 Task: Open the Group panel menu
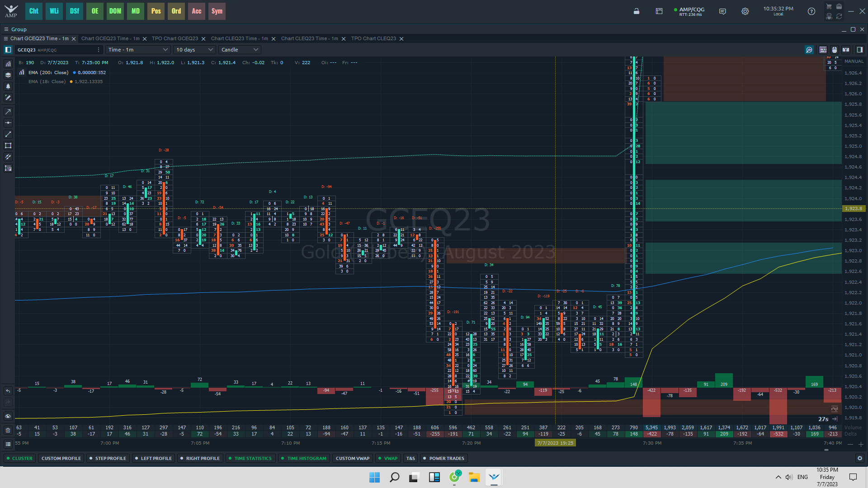pos(6,29)
